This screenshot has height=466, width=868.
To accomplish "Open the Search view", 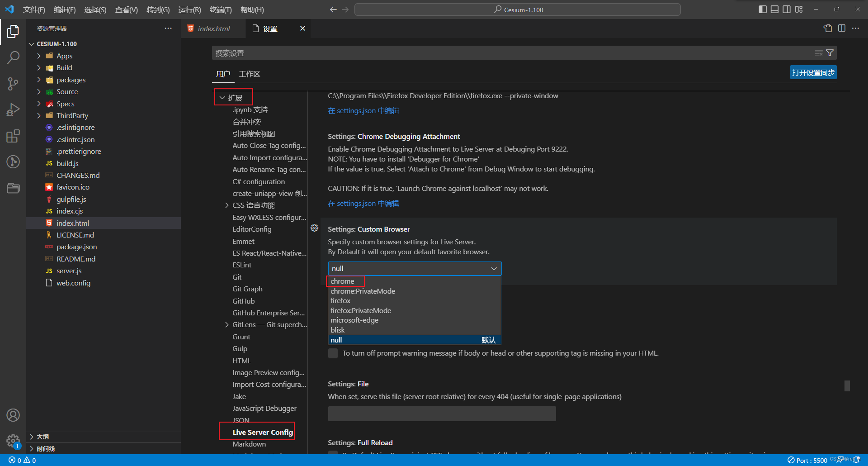I will pos(13,57).
